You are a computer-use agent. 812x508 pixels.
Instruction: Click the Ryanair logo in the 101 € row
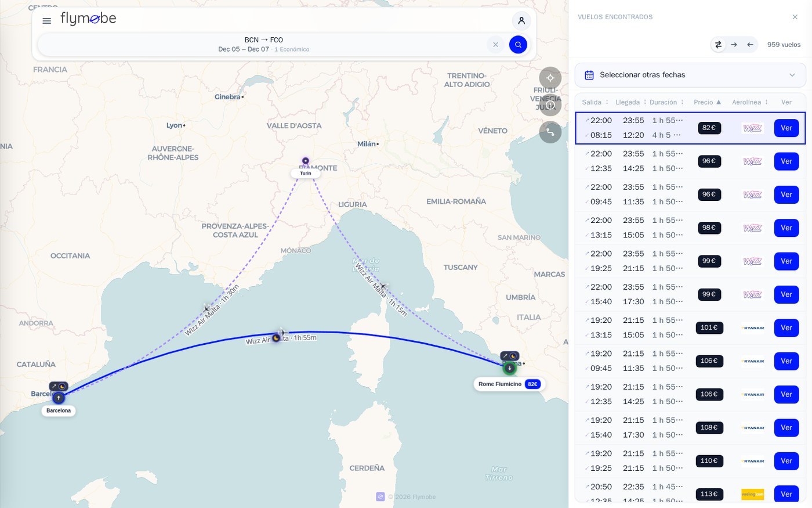(x=752, y=328)
